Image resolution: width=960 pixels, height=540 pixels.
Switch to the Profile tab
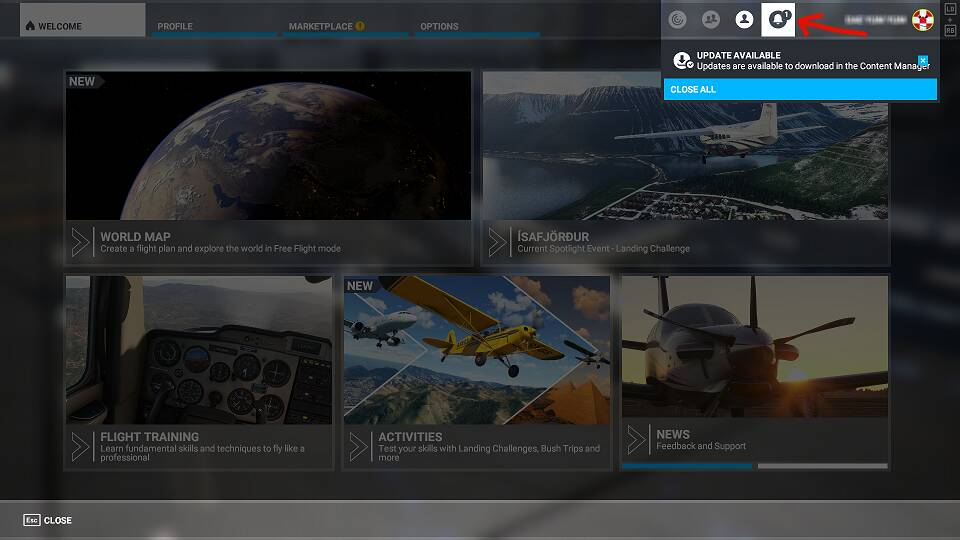(x=174, y=26)
